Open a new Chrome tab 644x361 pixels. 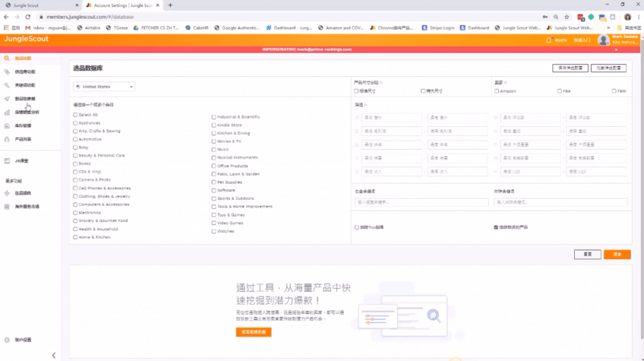point(170,5)
